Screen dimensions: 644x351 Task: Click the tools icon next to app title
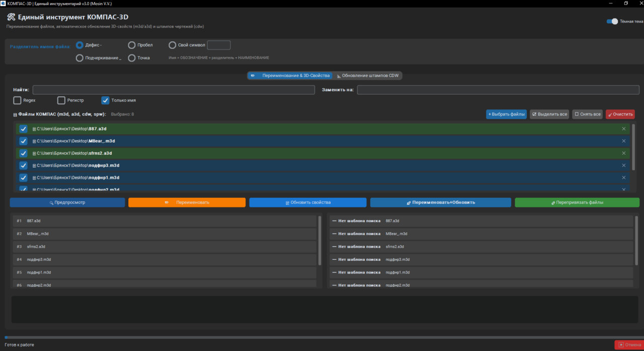tap(11, 17)
